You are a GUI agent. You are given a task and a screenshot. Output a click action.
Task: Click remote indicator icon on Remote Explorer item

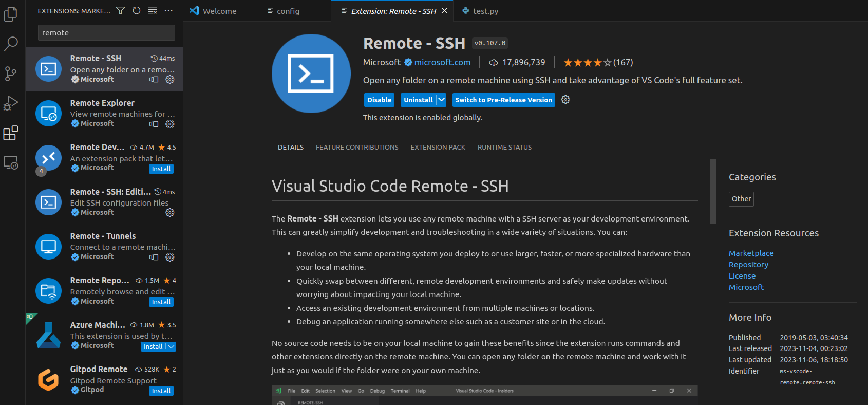(154, 124)
